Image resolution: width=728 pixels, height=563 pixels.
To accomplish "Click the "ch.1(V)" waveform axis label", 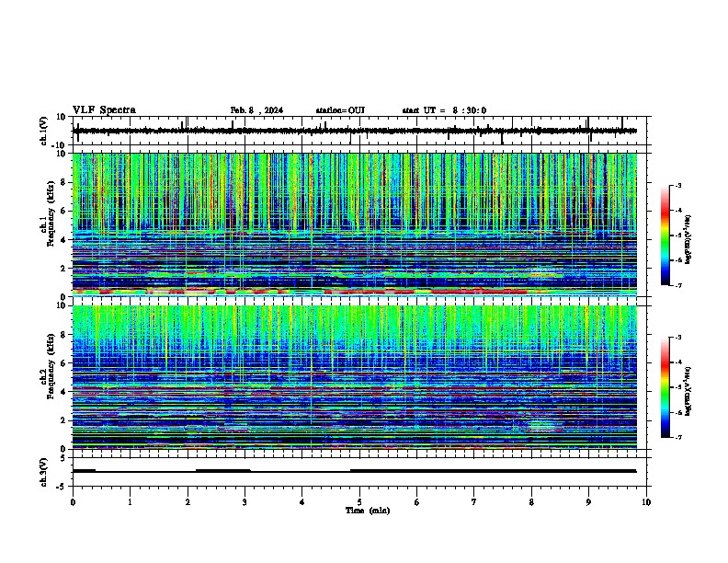I will pos(44,131).
